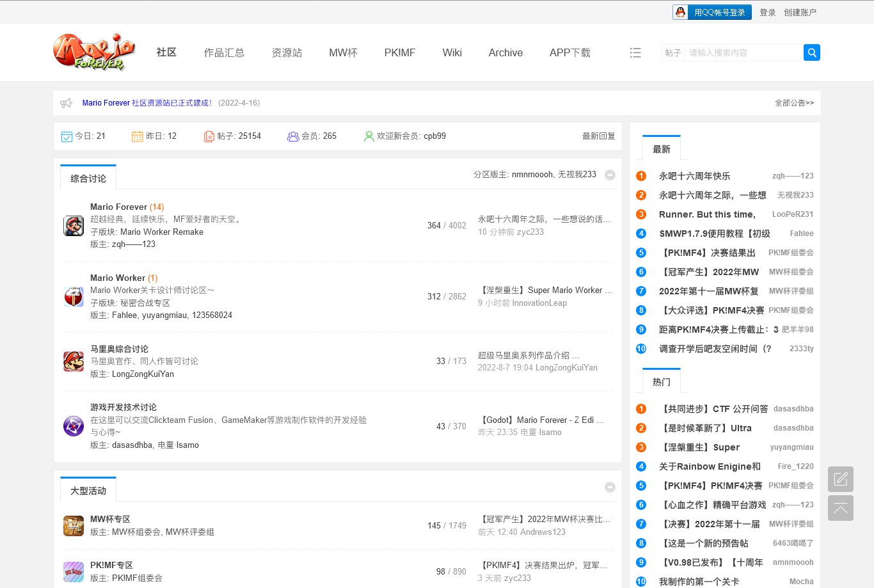Click the today posts calendar icon
This screenshot has height=588, width=874.
tap(67, 136)
